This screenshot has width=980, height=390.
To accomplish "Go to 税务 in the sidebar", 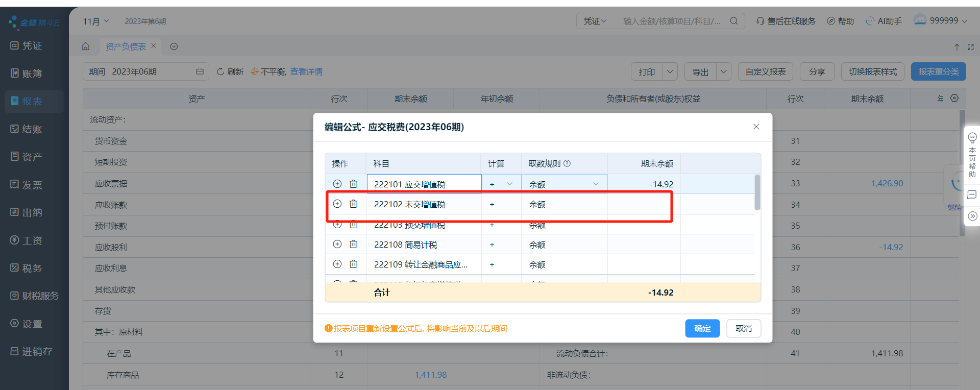I will point(32,268).
